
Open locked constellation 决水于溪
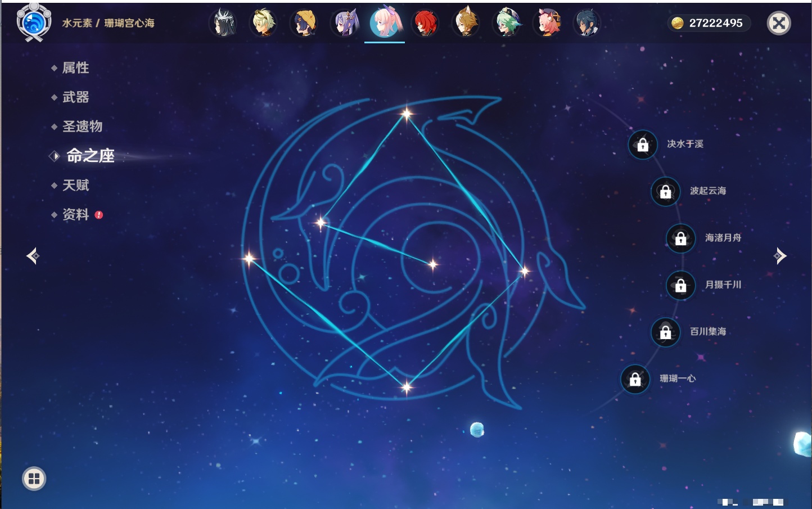(x=643, y=145)
